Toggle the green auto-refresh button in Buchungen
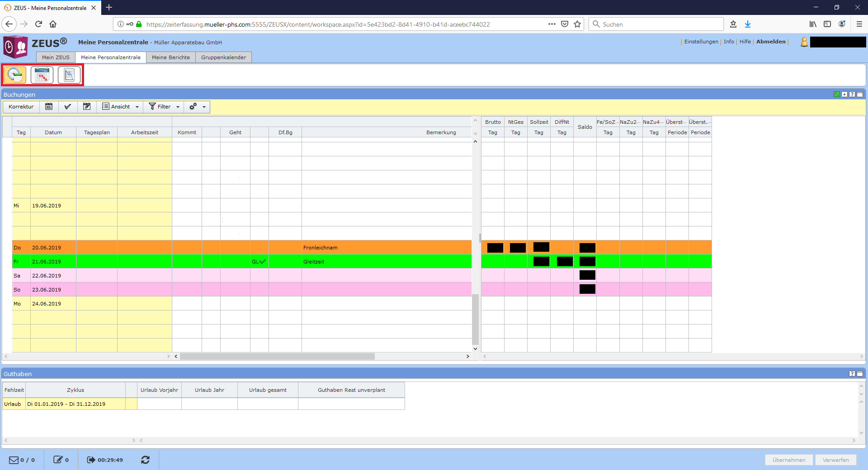This screenshot has height=470, width=868. pyautogui.click(x=837, y=94)
